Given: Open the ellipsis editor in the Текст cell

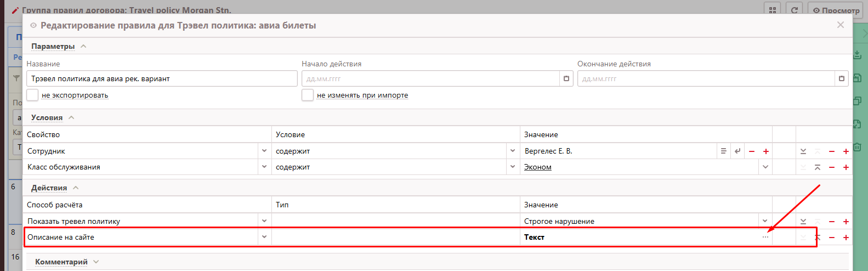Looking at the screenshot, I should click(x=765, y=237).
